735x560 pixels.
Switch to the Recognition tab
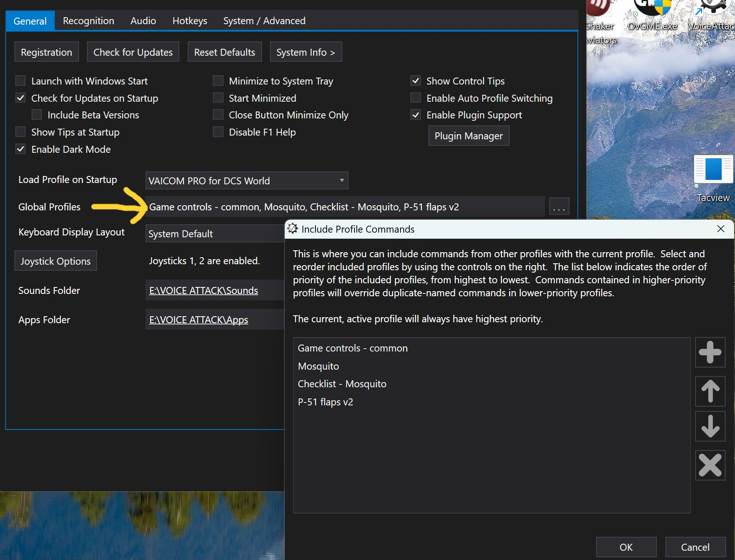tap(88, 21)
